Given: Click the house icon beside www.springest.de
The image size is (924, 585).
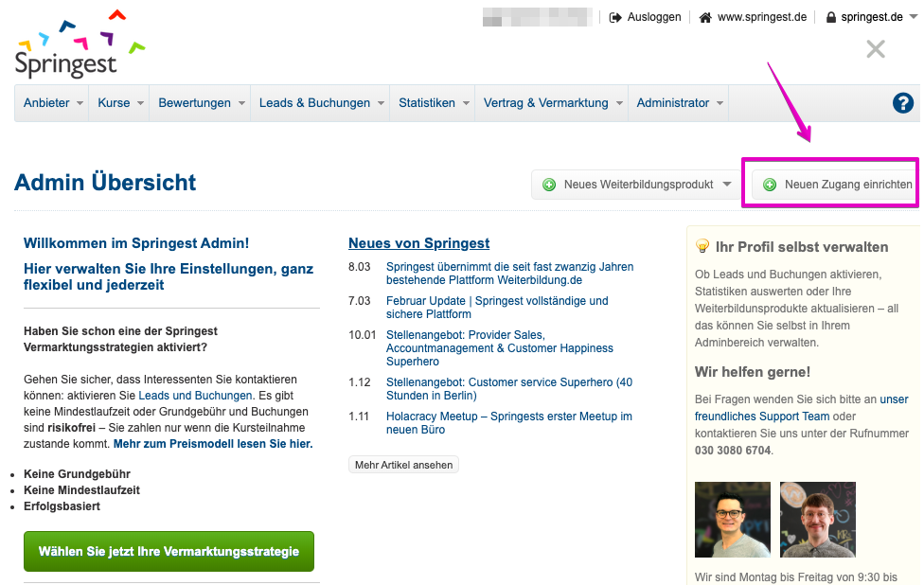Looking at the screenshot, I should point(704,18).
